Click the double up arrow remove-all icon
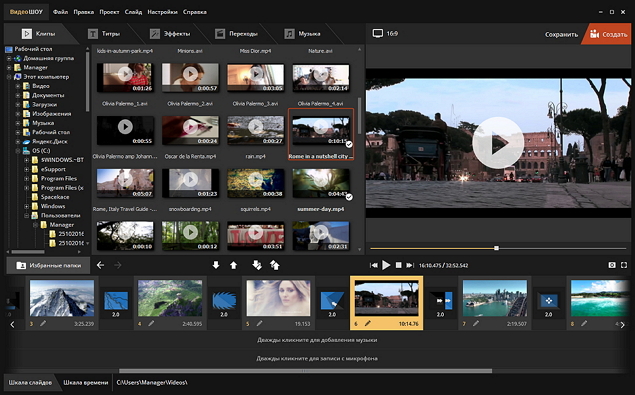 pyautogui.click(x=275, y=265)
